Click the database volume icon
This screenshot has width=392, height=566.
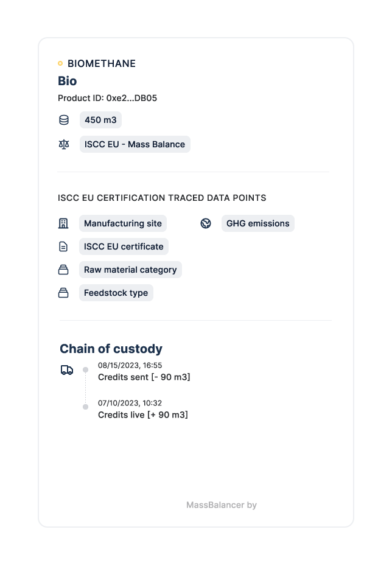coord(64,120)
